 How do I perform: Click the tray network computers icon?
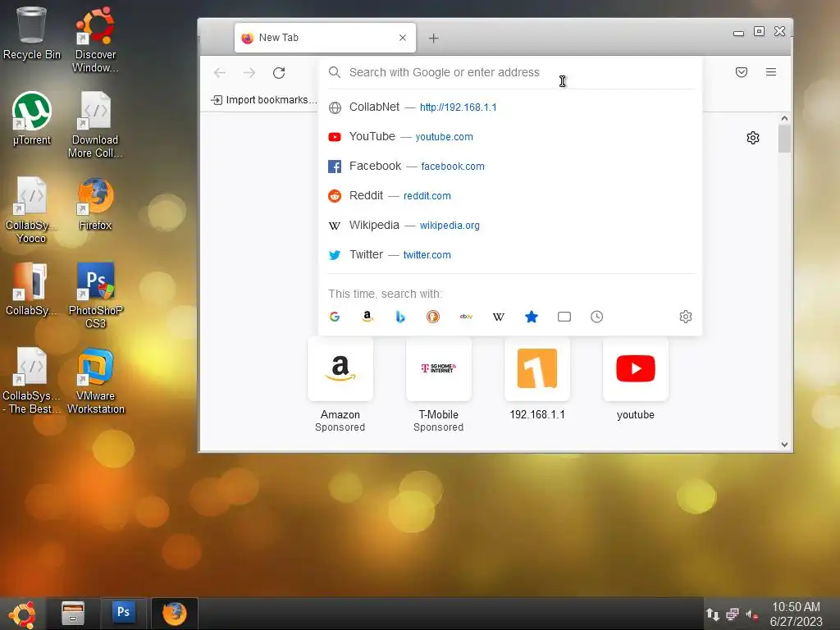pos(733,614)
